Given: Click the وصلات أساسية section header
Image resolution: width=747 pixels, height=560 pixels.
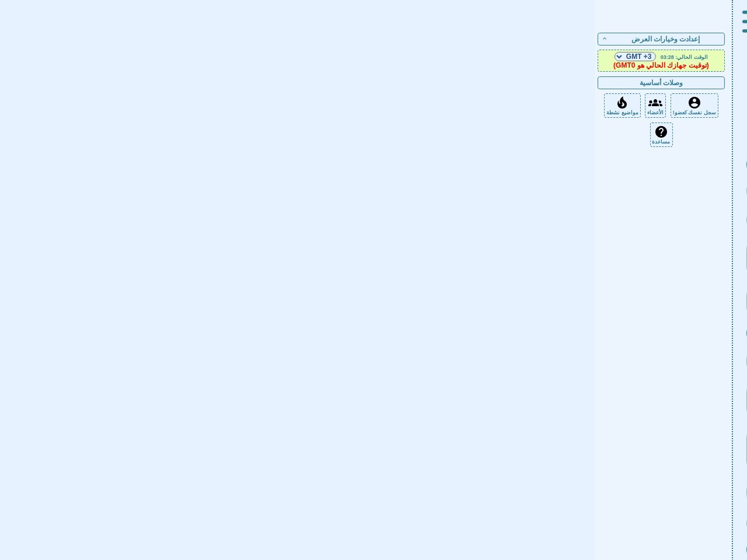Looking at the screenshot, I should click(x=661, y=83).
